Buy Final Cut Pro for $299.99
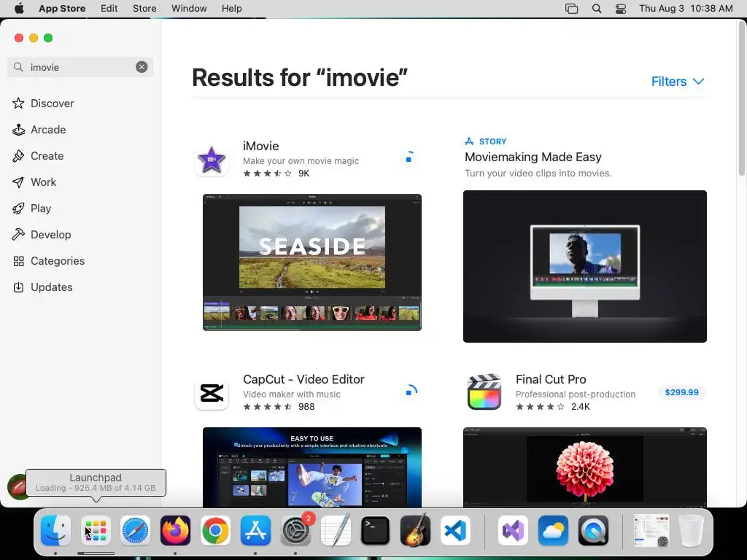Screen dimensions: 747x560 coord(682,392)
